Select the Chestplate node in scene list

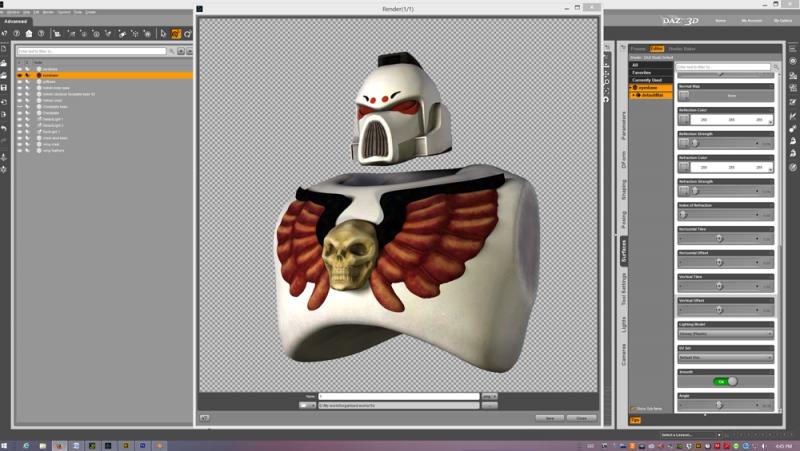click(51, 113)
